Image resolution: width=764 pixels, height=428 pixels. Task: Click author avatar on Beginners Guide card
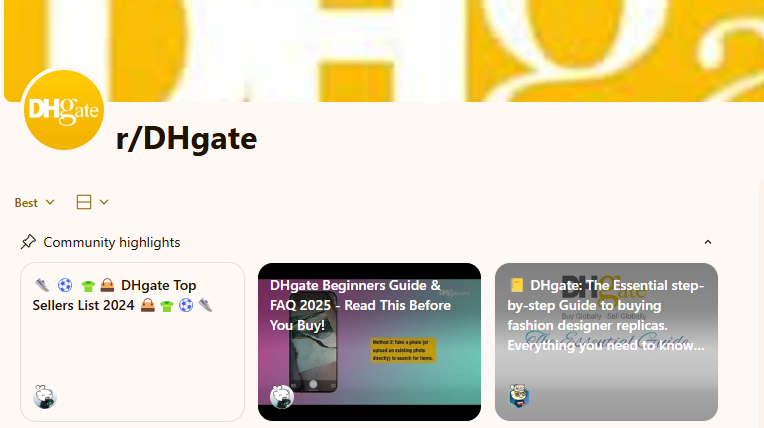[x=282, y=397]
